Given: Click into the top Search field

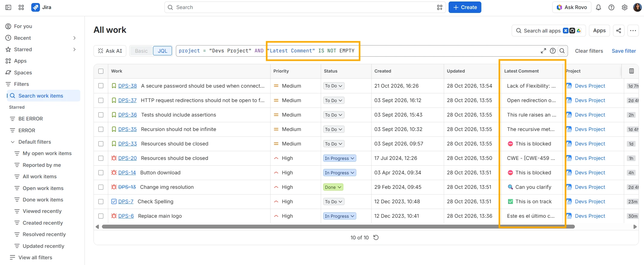Looking at the screenshot, I should [x=305, y=7].
